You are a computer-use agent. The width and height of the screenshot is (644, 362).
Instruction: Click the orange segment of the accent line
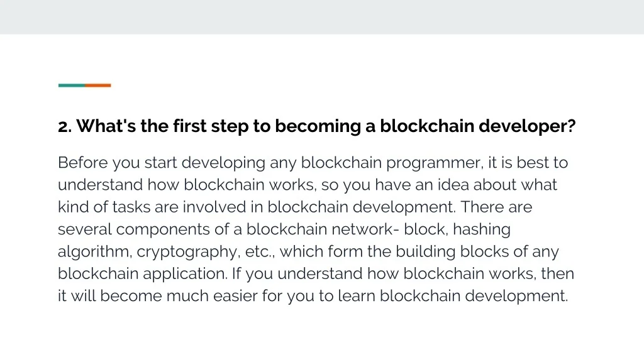pyautogui.click(x=98, y=85)
